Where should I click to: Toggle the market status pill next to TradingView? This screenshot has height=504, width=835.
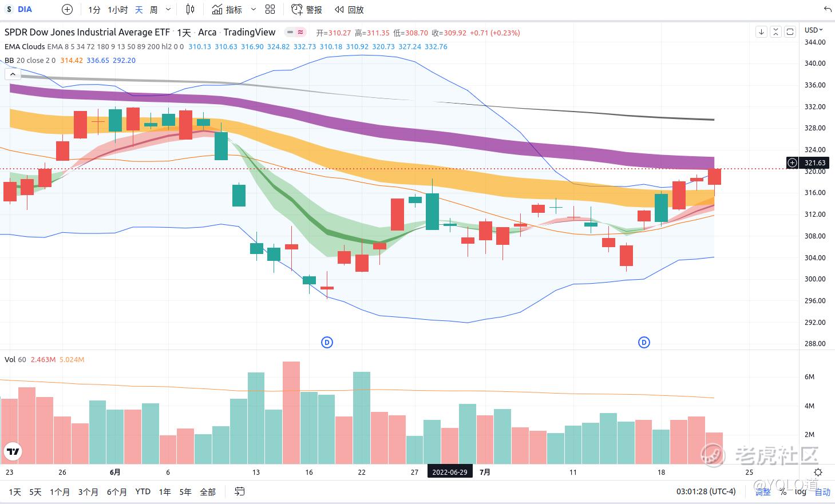coord(295,33)
